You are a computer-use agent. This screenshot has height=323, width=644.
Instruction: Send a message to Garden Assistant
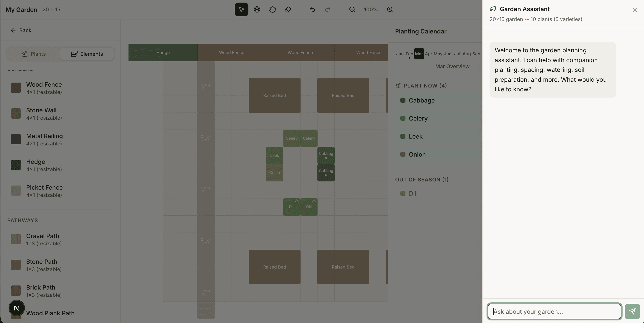click(x=632, y=311)
